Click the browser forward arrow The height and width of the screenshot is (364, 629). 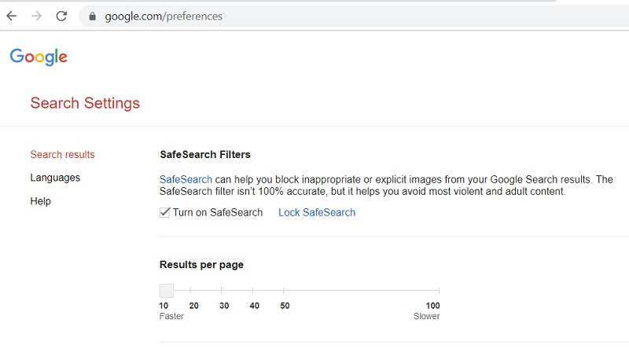[x=36, y=16]
